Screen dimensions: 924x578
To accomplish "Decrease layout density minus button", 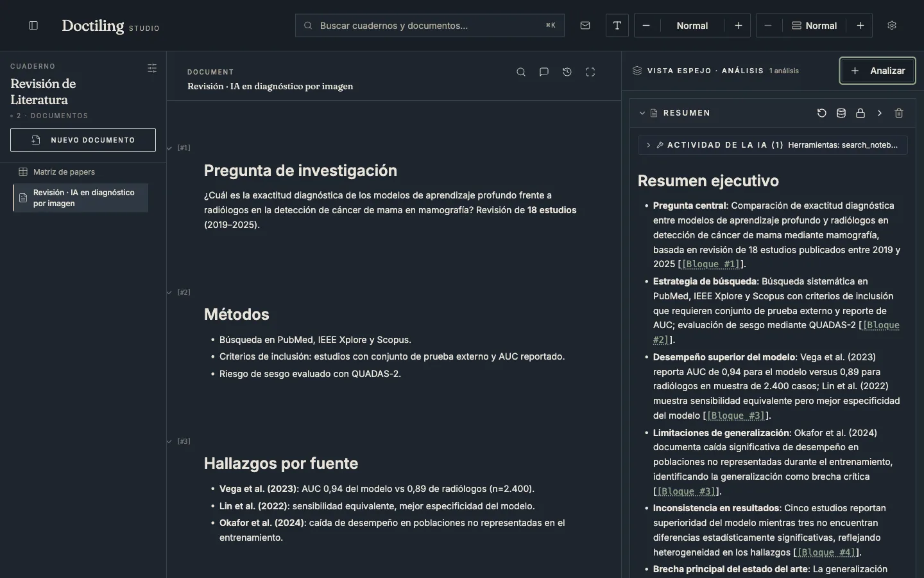I will coord(768,26).
